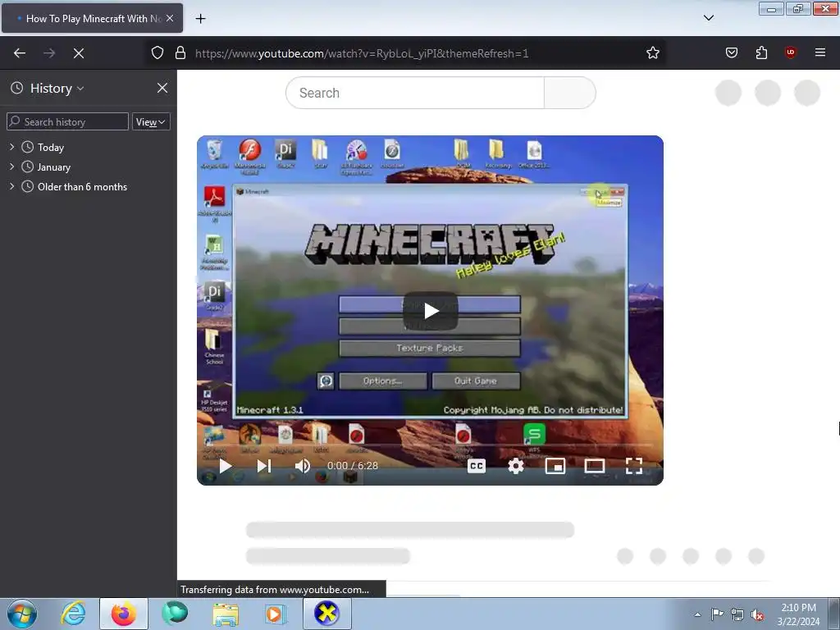The width and height of the screenshot is (840, 630).
Task: Select Older than 6 months row
Action: click(89, 187)
